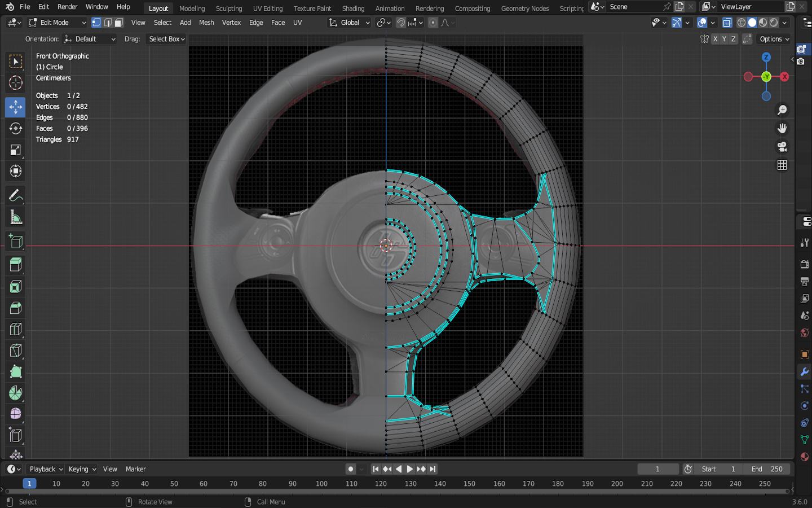Choose the Rotate tool in the toolbar
The height and width of the screenshot is (508, 812).
16,128
